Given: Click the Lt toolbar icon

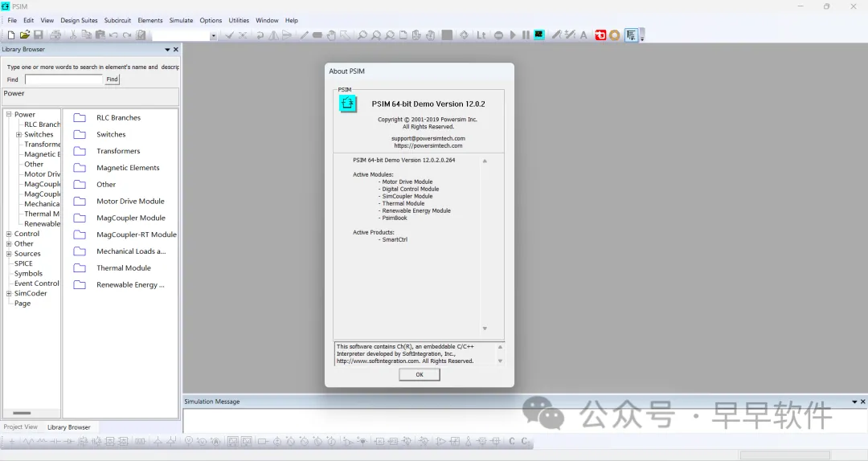Looking at the screenshot, I should [x=481, y=35].
